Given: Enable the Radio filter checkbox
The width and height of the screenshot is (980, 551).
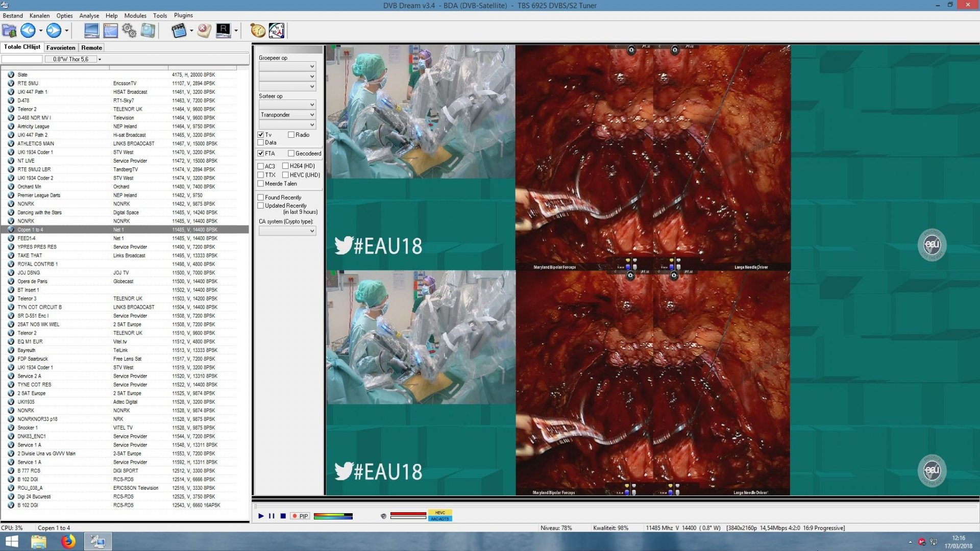Looking at the screenshot, I should click(290, 135).
